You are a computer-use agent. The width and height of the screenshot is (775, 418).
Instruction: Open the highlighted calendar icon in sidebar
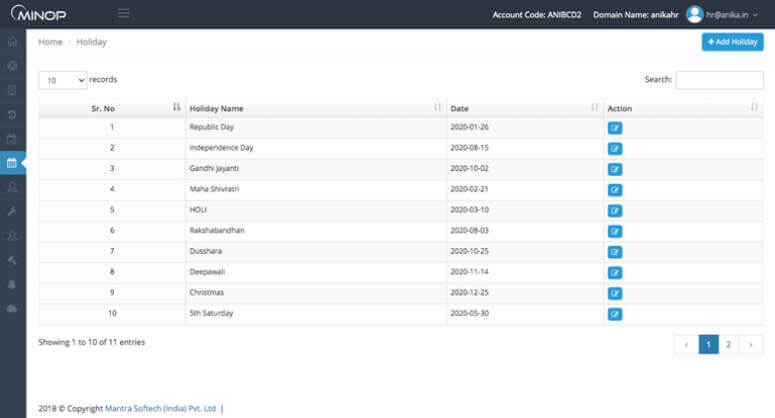click(x=12, y=162)
